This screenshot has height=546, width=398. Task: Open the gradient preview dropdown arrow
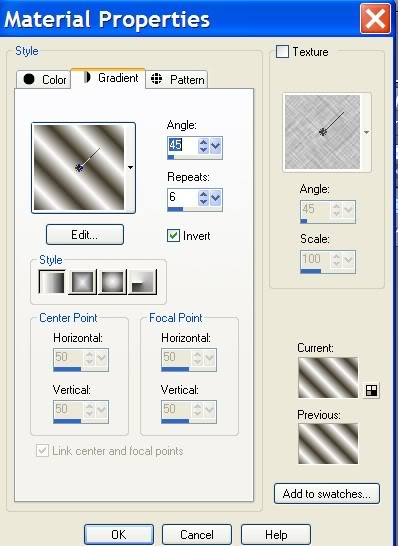(130, 167)
